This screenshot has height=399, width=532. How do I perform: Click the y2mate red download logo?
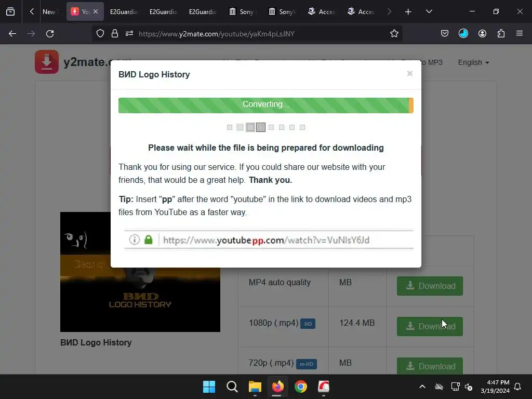coord(46,62)
